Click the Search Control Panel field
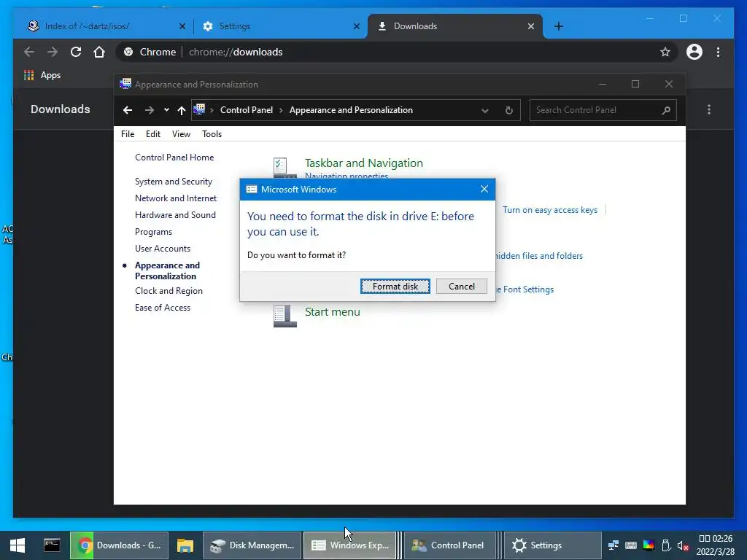Screen dimensions: 747x560 click(x=603, y=110)
